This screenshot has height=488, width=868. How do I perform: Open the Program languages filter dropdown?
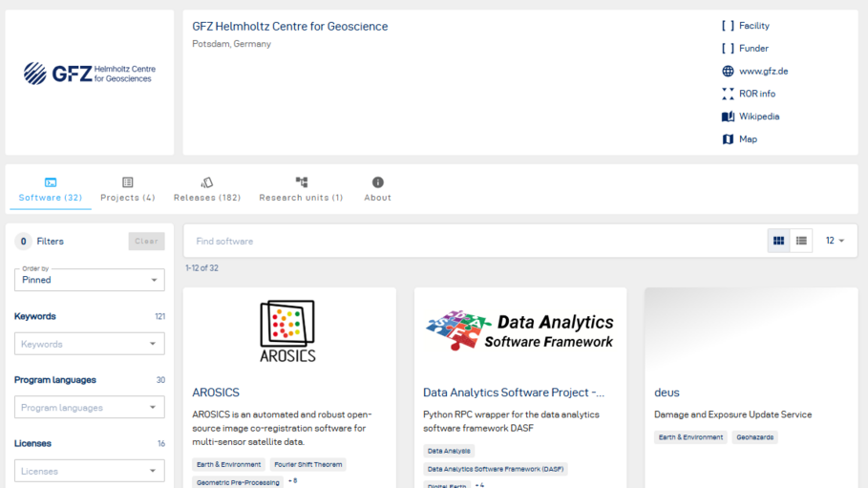(x=90, y=408)
